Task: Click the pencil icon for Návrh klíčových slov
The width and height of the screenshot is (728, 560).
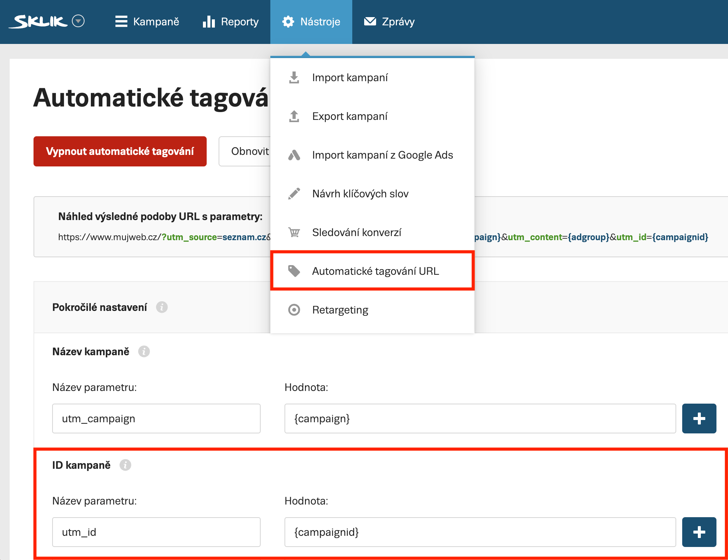Action: coord(294,194)
